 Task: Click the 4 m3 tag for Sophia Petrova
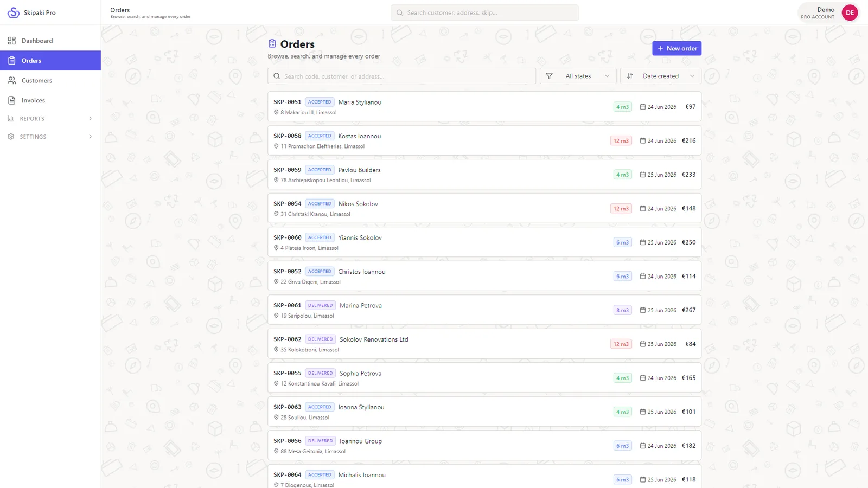[x=622, y=378]
